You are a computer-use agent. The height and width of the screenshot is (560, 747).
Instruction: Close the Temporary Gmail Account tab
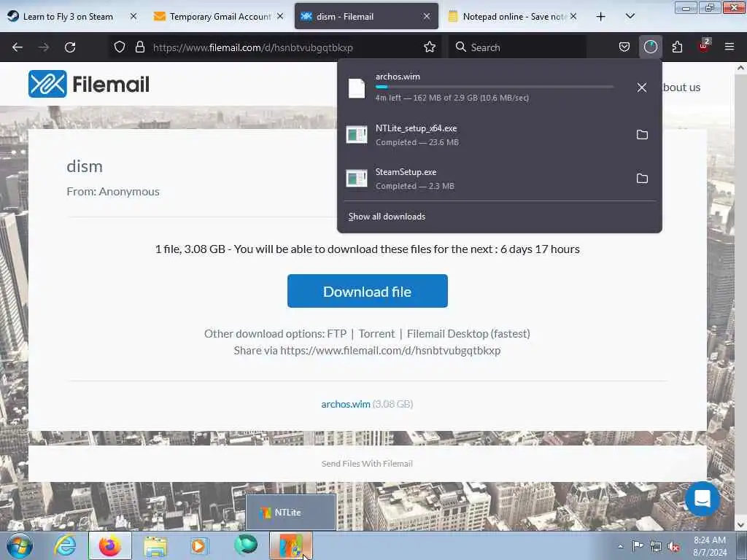tap(280, 16)
